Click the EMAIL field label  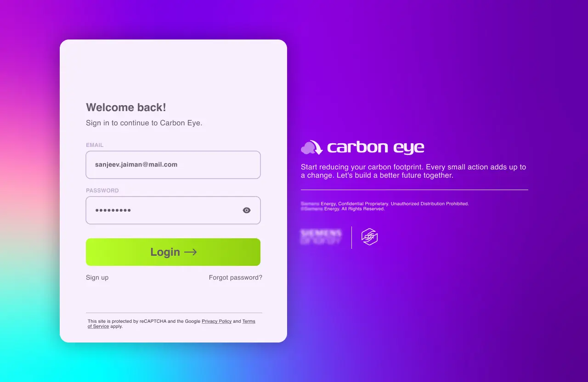point(95,145)
